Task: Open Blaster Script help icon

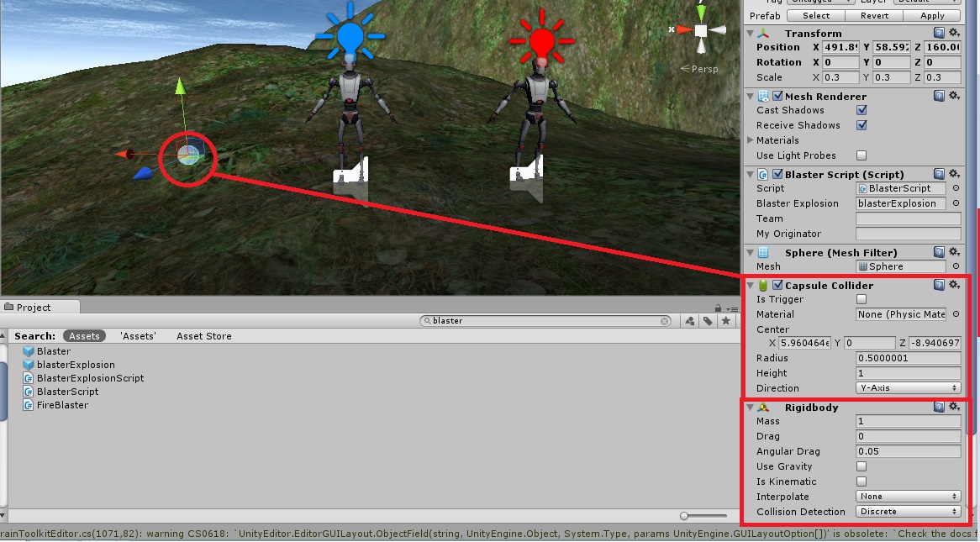Action: 939,174
